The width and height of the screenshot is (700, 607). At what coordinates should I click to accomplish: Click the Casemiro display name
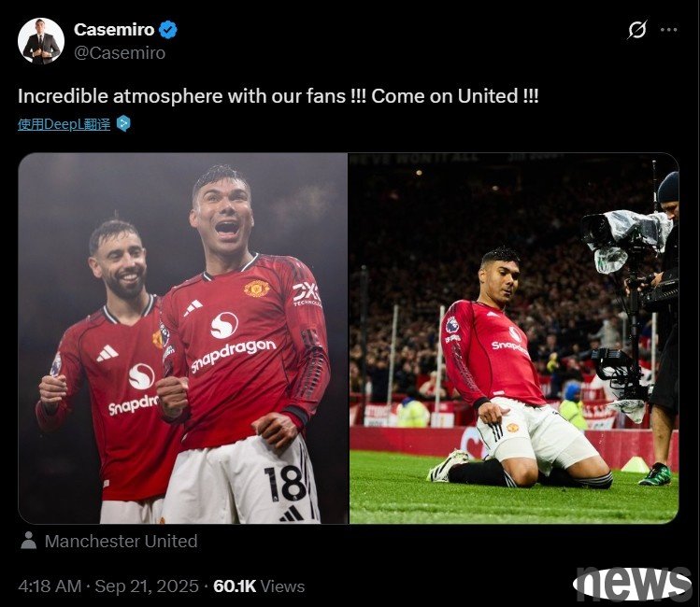tap(114, 30)
